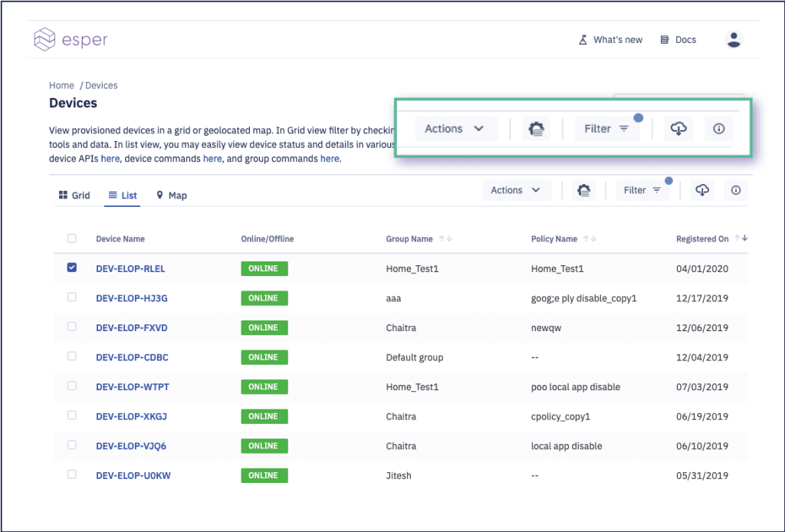The image size is (785, 532).
Task: Switch to the Grid view tab
Action: [74, 195]
